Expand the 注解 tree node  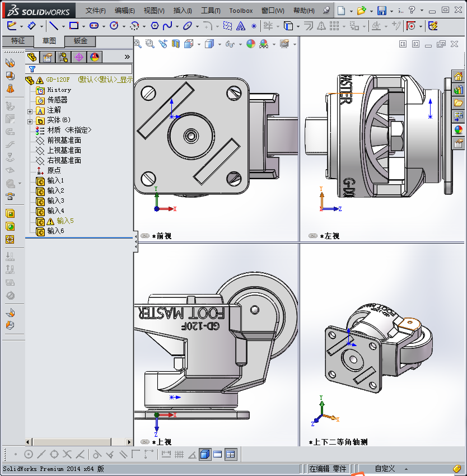pyautogui.click(x=30, y=110)
